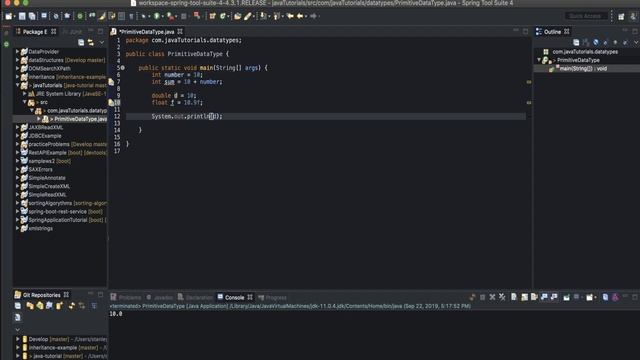
Task: Toggle Scroll Lock in Console toolbar
Action: (x=524, y=297)
